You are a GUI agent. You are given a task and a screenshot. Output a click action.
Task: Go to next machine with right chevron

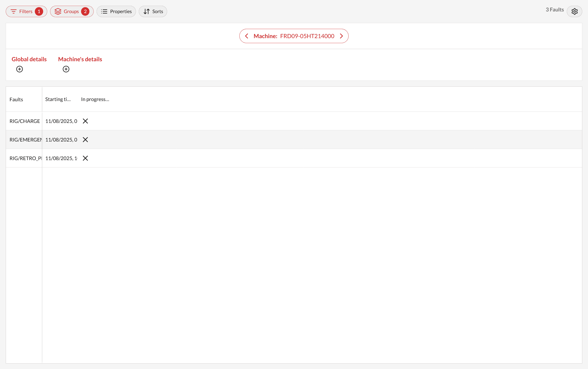click(341, 36)
